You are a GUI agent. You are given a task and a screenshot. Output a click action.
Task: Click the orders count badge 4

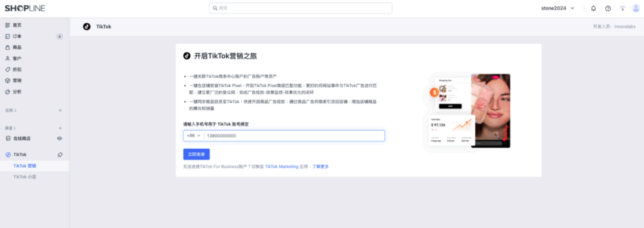click(60, 36)
